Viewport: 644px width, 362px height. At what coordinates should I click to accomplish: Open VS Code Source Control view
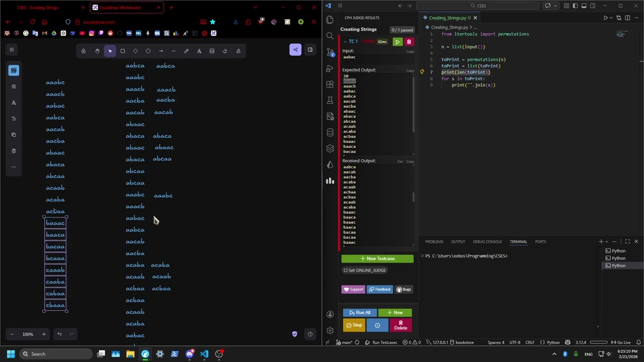point(330,52)
